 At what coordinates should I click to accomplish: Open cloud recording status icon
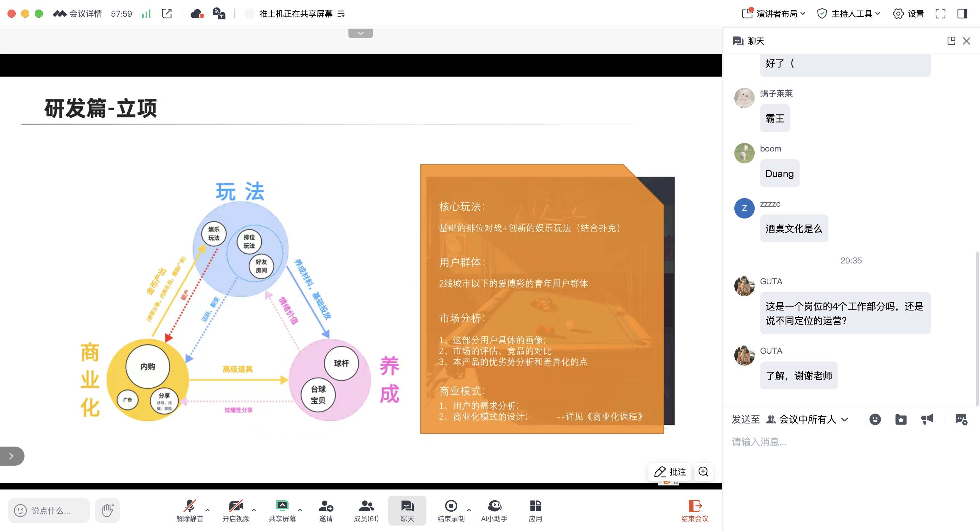pyautogui.click(x=197, y=14)
